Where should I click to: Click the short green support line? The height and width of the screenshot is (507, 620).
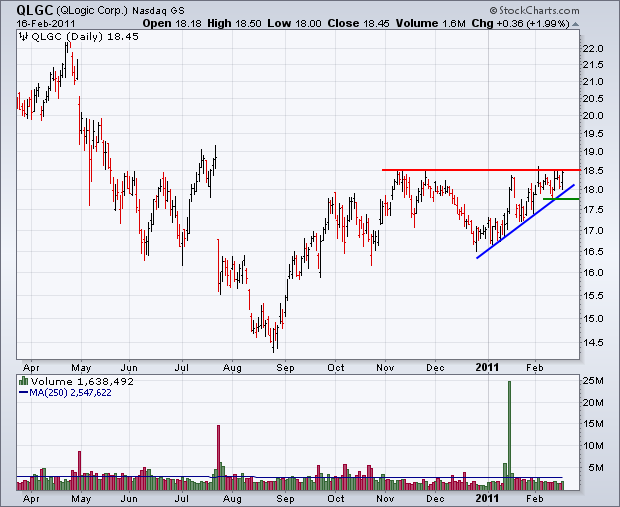(561, 199)
